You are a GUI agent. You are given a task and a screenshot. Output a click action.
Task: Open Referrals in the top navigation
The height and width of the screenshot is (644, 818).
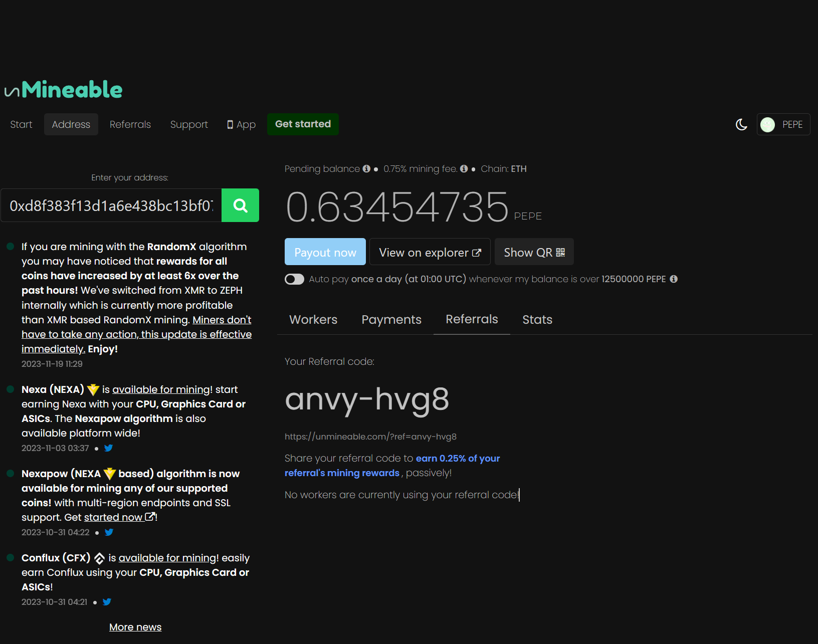(130, 124)
